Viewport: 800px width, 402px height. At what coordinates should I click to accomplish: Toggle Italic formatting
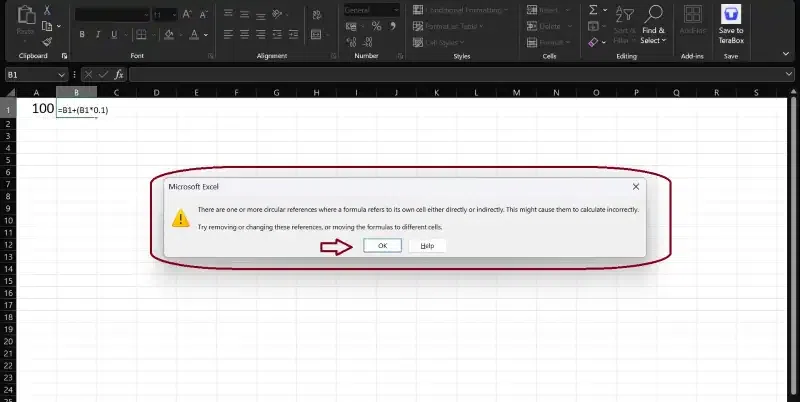[x=98, y=35]
